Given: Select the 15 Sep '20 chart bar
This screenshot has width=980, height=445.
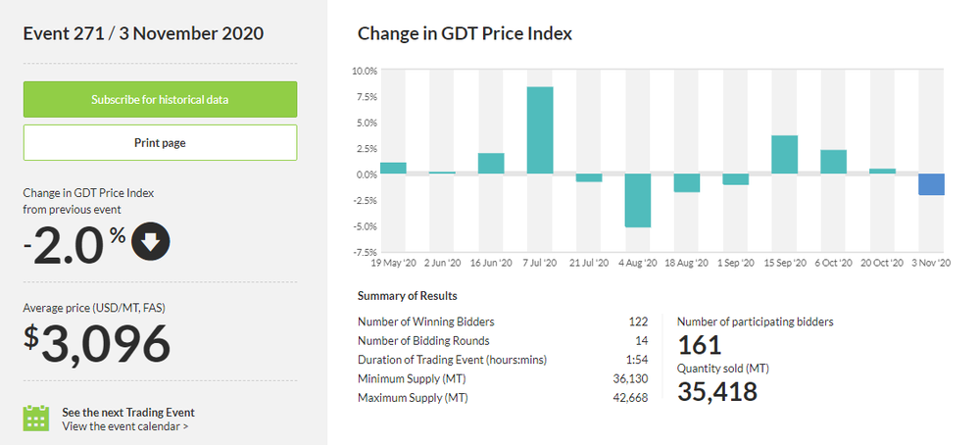Looking at the screenshot, I should click(784, 155).
